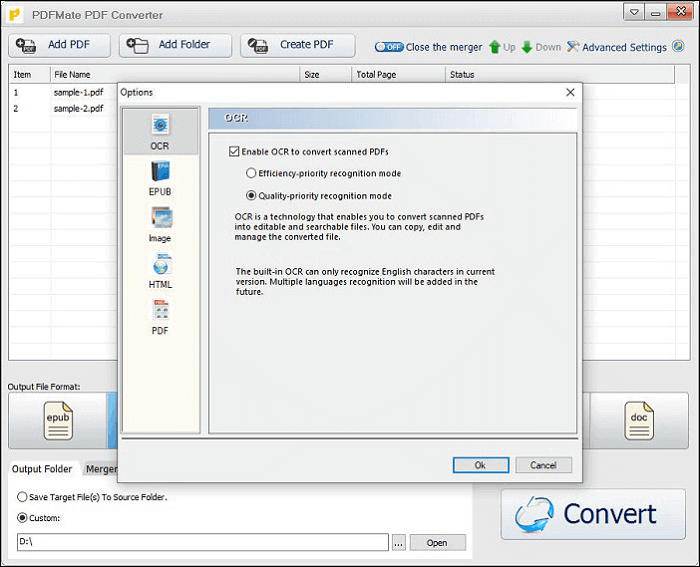Select the Custom output folder option

(x=22, y=518)
